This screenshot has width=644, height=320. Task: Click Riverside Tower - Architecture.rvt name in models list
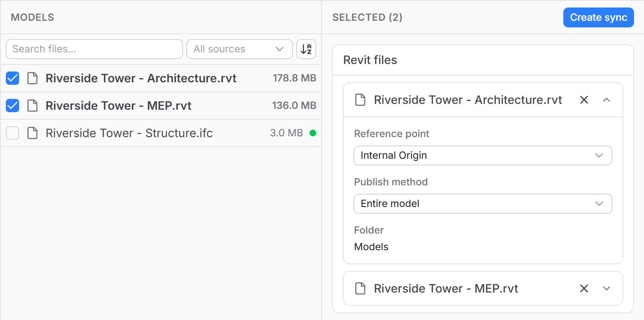click(141, 78)
